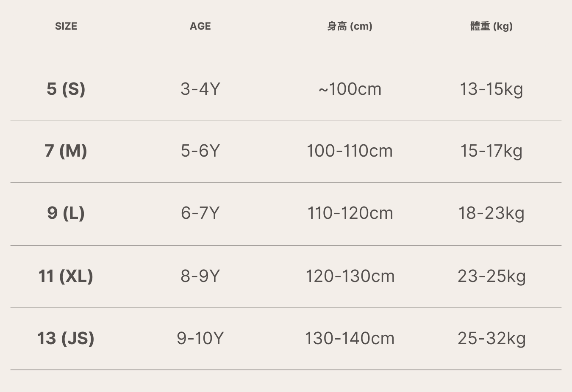The width and height of the screenshot is (572, 392).
Task: Click the AGE column header
Action: click(x=200, y=26)
